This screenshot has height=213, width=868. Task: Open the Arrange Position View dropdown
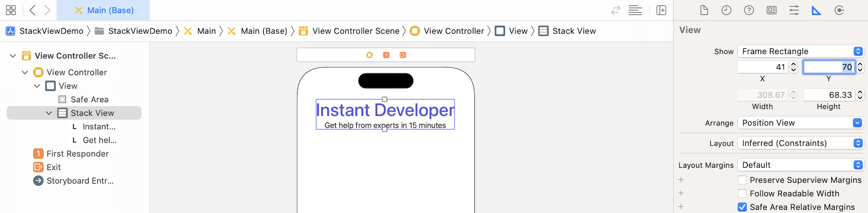pyautogui.click(x=800, y=123)
